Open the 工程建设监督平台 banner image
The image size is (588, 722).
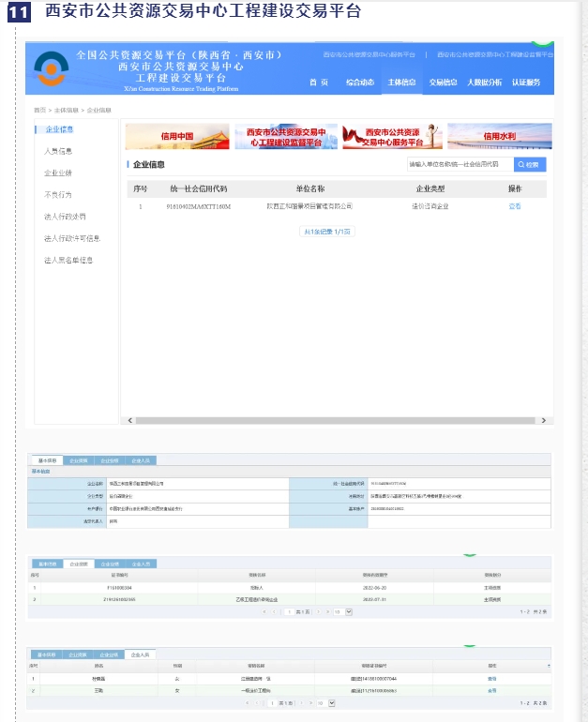pyautogui.click(x=286, y=136)
